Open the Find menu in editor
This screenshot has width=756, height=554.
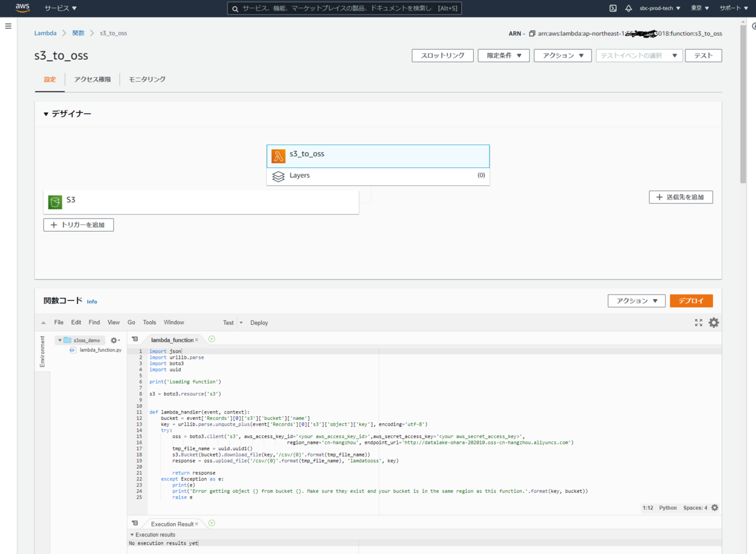point(94,322)
